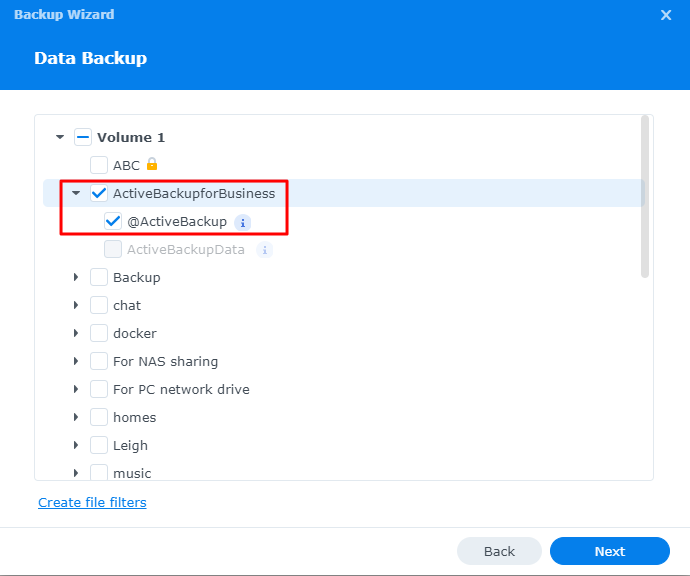Toggle the Volume 1 checkbox
Viewport: 690px width, 576px height.
pyautogui.click(x=83, y=137)
